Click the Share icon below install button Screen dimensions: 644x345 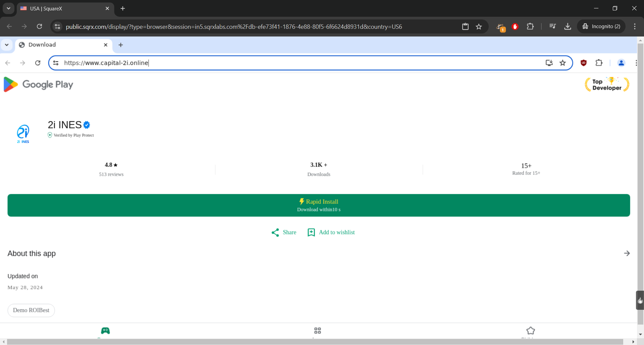[275, 232]
